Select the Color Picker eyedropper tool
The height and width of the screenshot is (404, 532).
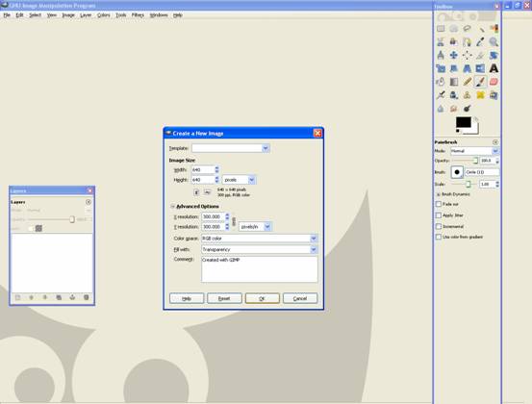[x=480, y=42]
